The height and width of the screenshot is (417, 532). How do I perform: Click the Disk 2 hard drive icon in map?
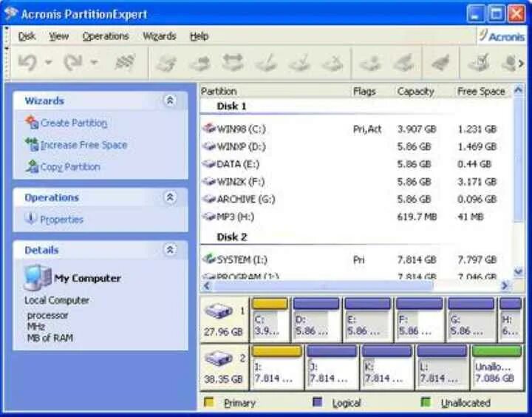tap(219, 359)
